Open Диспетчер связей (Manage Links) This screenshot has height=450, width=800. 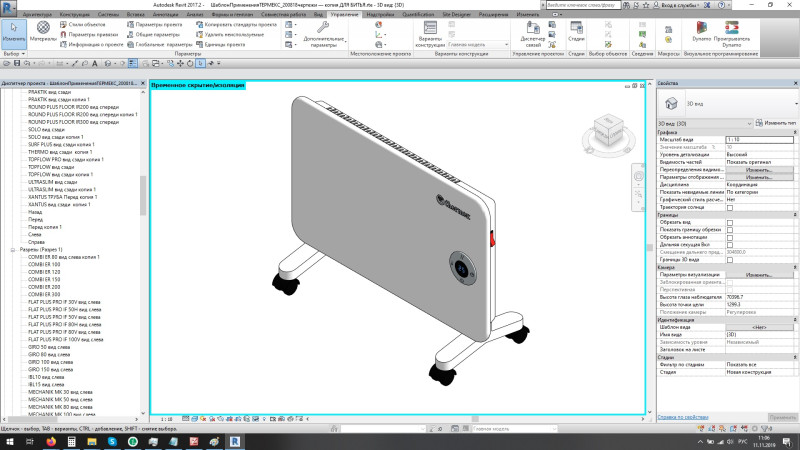533,37
